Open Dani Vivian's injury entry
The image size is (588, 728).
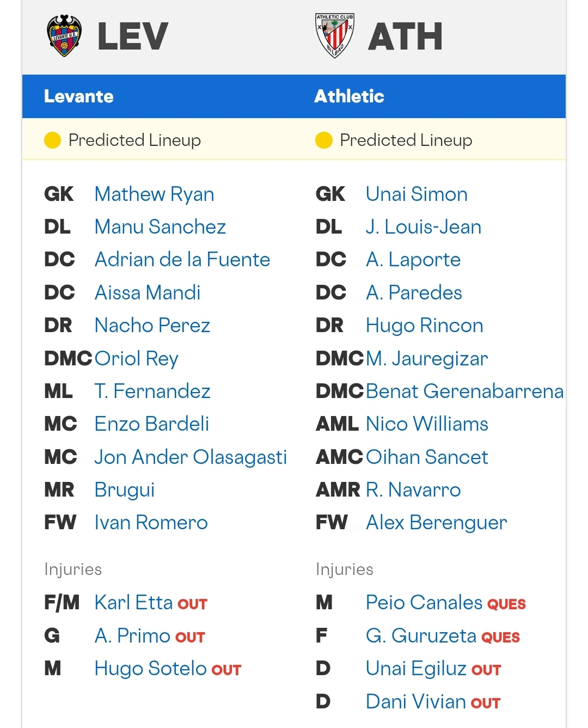(416, 701)
